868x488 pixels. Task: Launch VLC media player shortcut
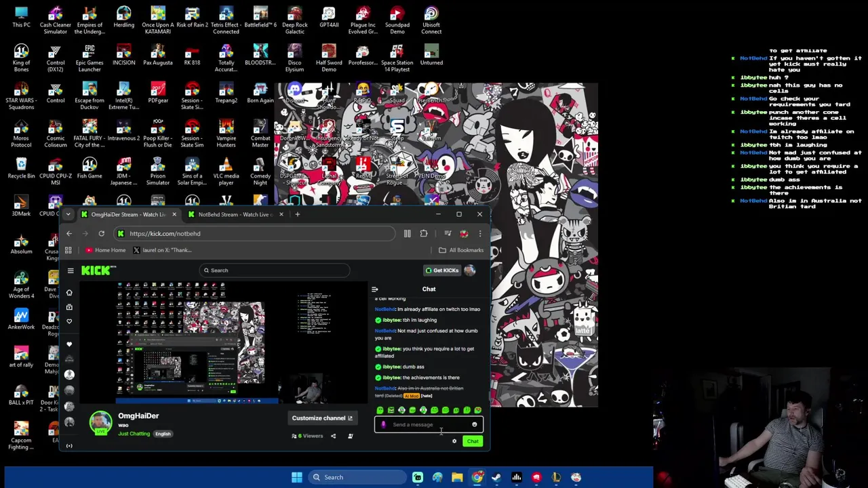(x=226, y=172)
